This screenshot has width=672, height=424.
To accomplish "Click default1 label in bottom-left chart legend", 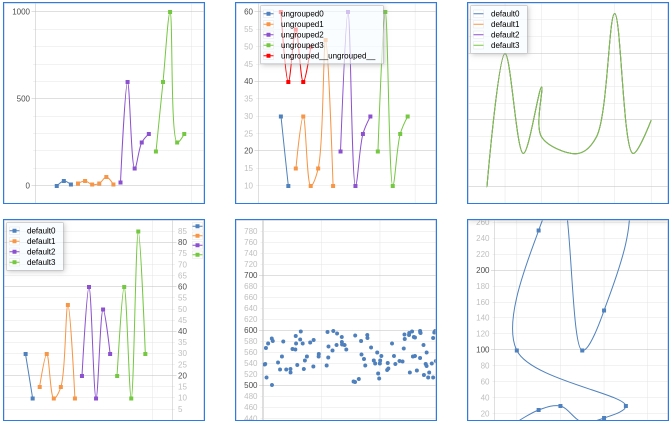I will [x=40, y=241].
